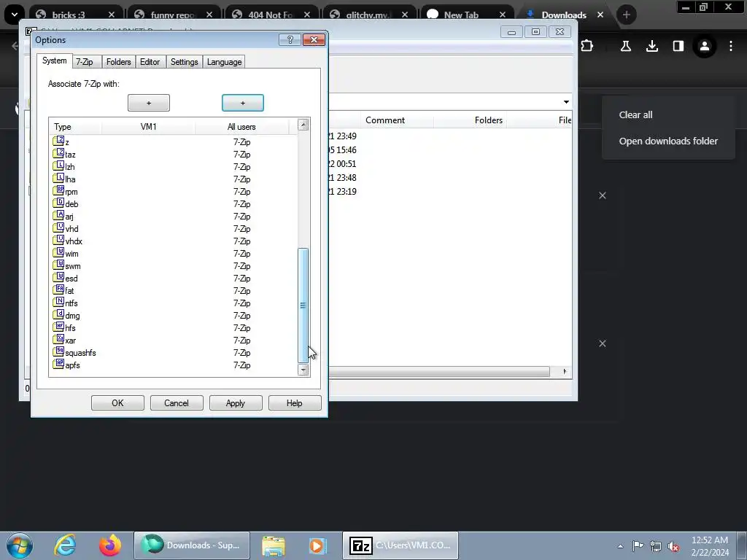Click the dmg file type icon

(x=58, y=315)
